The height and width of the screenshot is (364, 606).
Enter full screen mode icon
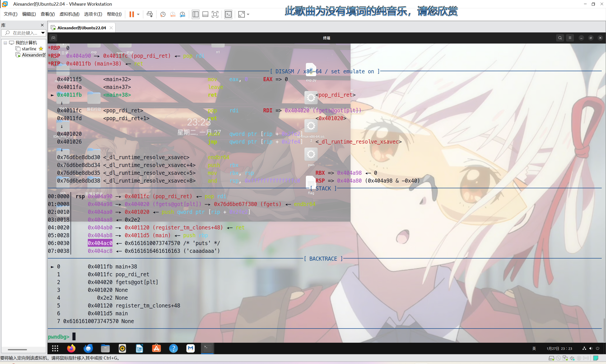(x=215, y=14)
